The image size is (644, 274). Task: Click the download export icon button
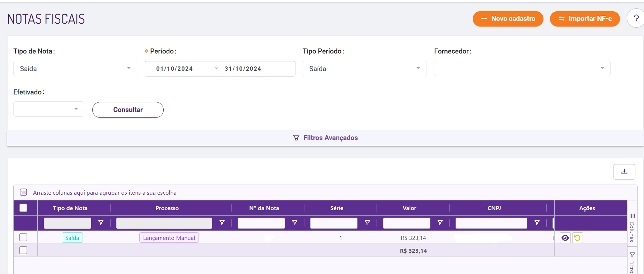pyautogui.click(x=624, y=172)
